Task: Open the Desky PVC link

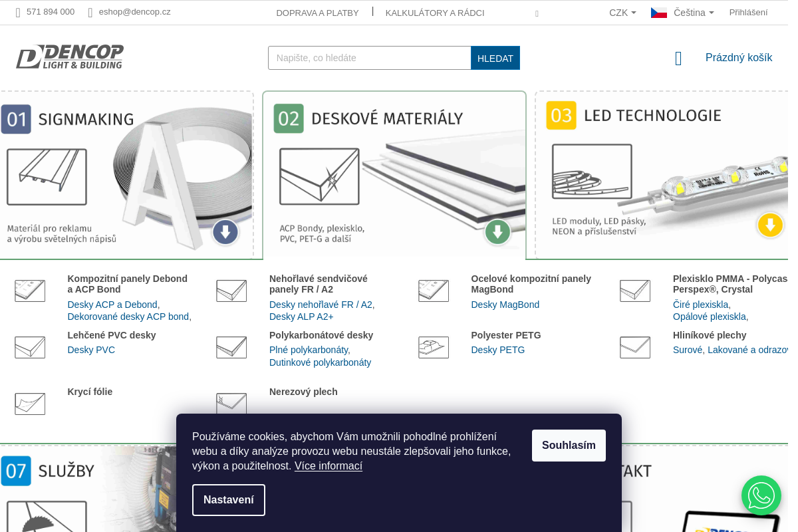Action: pos(91,350)
